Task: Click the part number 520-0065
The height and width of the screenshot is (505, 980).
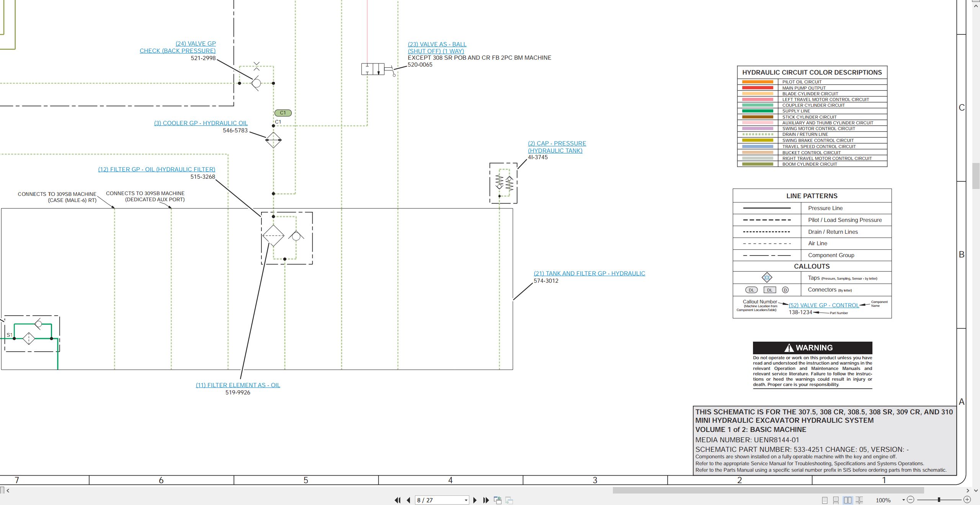Action: (x=420, y=65)
